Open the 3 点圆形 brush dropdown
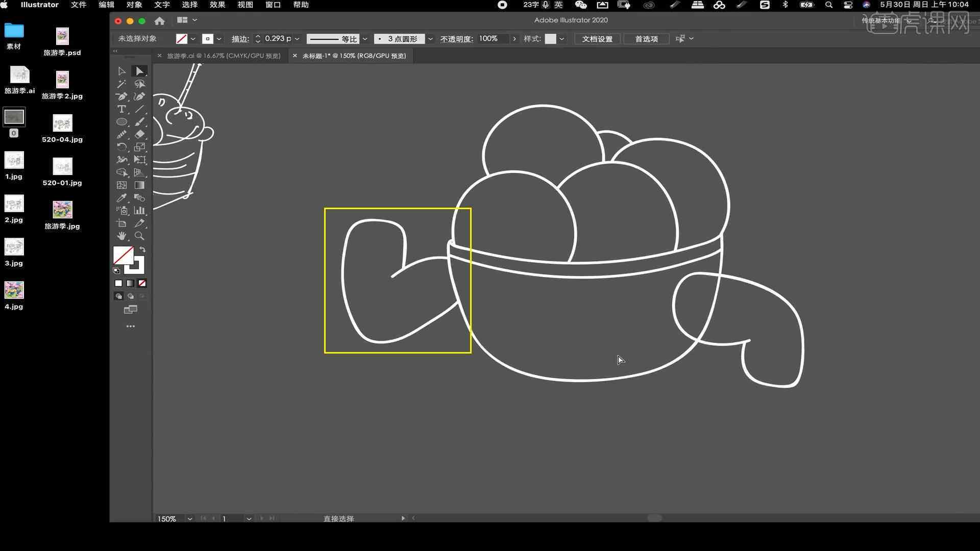The image size is (980, 551). click(430, 39)
